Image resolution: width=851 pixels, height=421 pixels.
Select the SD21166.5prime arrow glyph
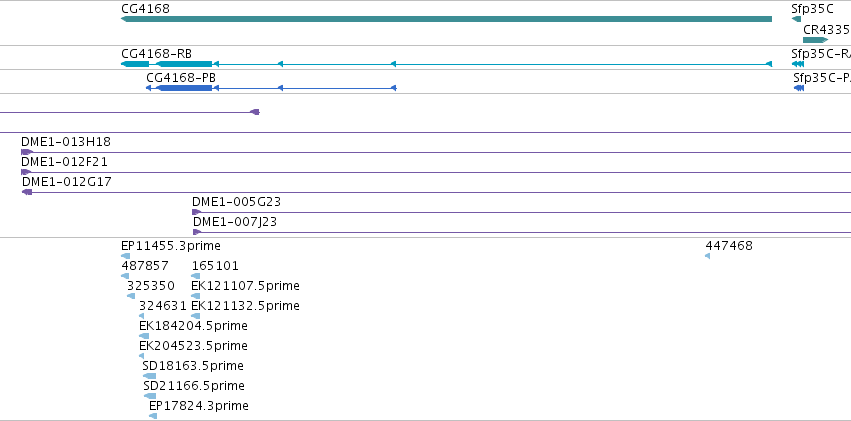click(x=150, y=396)
